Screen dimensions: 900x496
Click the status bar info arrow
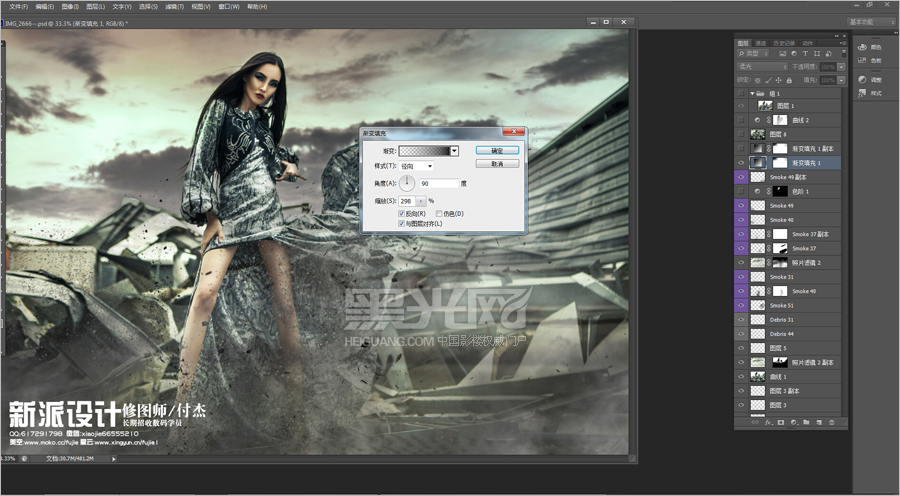[x=114, y=459]
